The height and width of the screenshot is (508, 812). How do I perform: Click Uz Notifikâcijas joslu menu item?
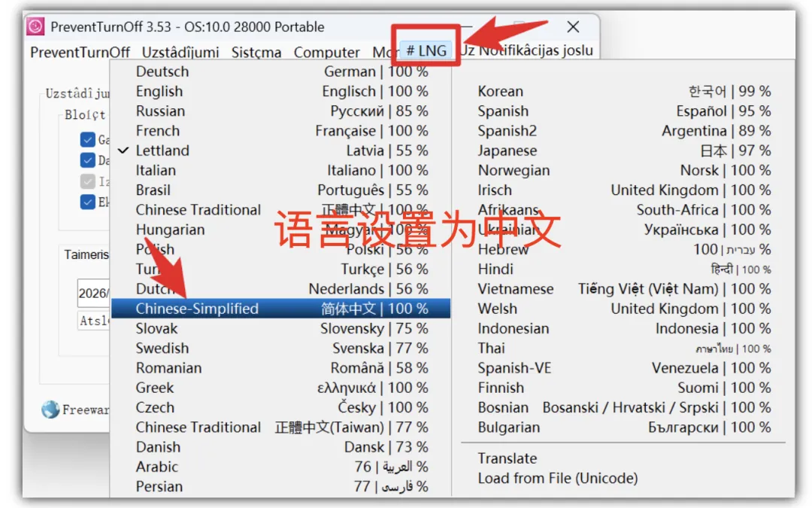click(x=526, y=50)
